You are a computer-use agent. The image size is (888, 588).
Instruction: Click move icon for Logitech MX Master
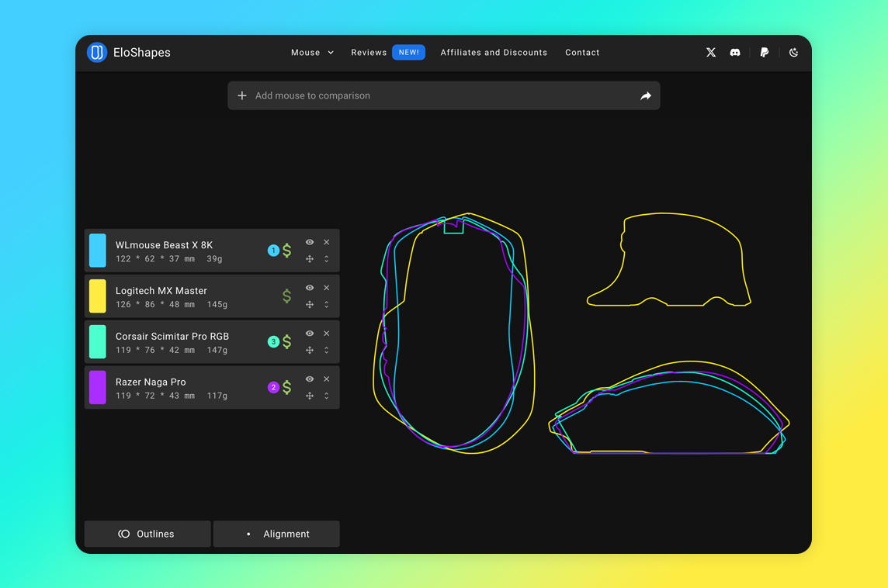[310, 304]
